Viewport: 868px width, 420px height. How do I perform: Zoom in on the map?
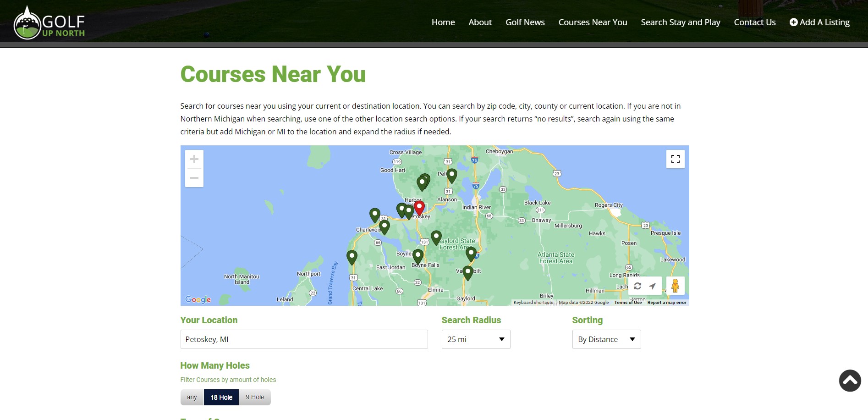(194, 159)
